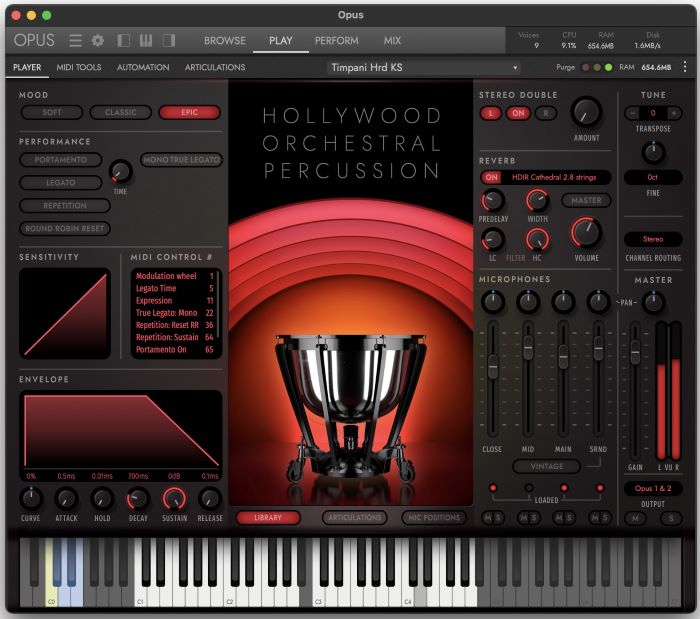
Task: Click the envelope Decay knob
Action: point(138,499)
